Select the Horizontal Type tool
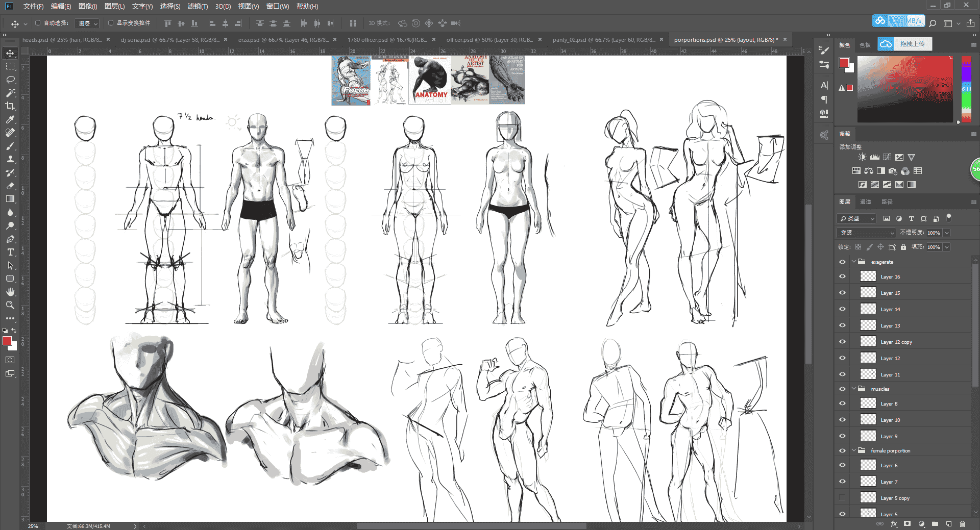 point(10,252)
